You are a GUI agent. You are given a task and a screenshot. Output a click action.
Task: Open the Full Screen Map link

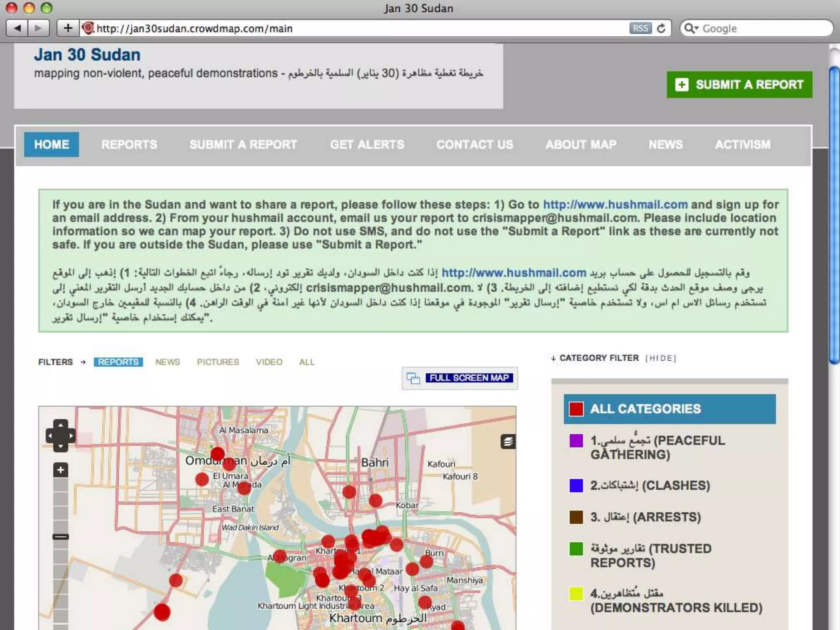tap(469, 378)
